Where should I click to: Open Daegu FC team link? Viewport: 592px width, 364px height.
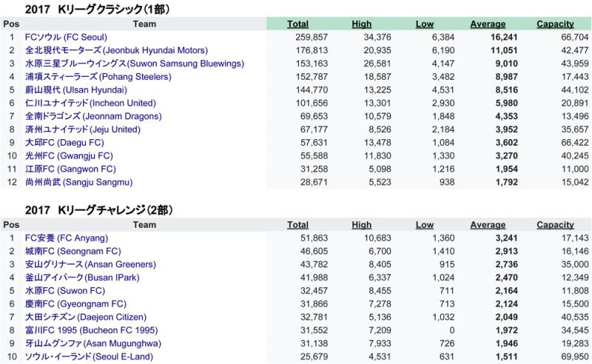point(64,143)
